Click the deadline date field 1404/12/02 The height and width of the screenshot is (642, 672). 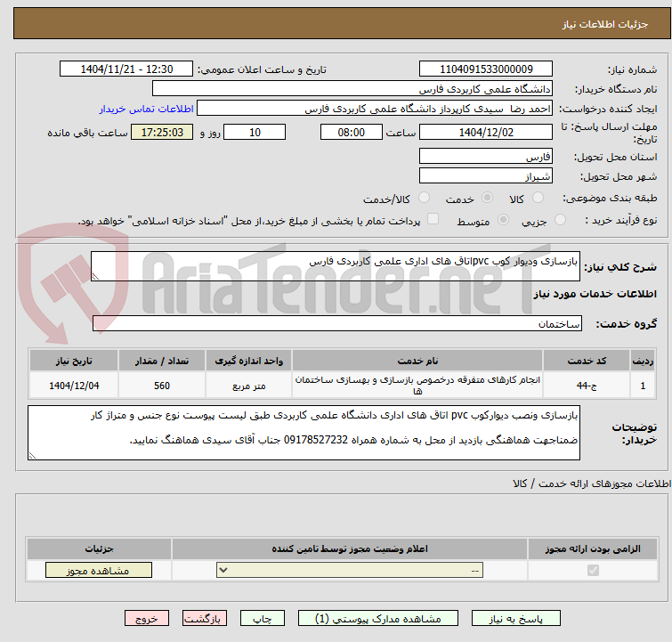click(x=486, y=132)
